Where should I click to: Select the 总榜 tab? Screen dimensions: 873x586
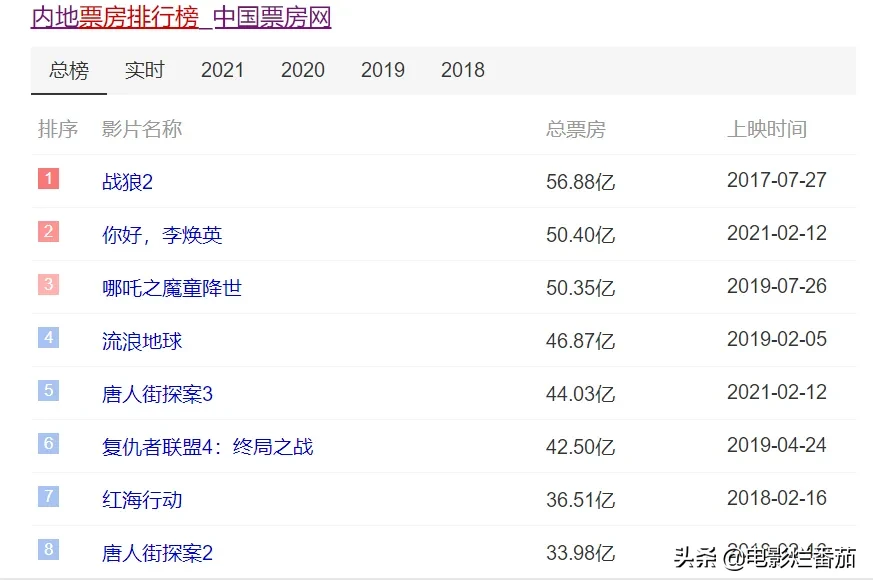(67, 70)
